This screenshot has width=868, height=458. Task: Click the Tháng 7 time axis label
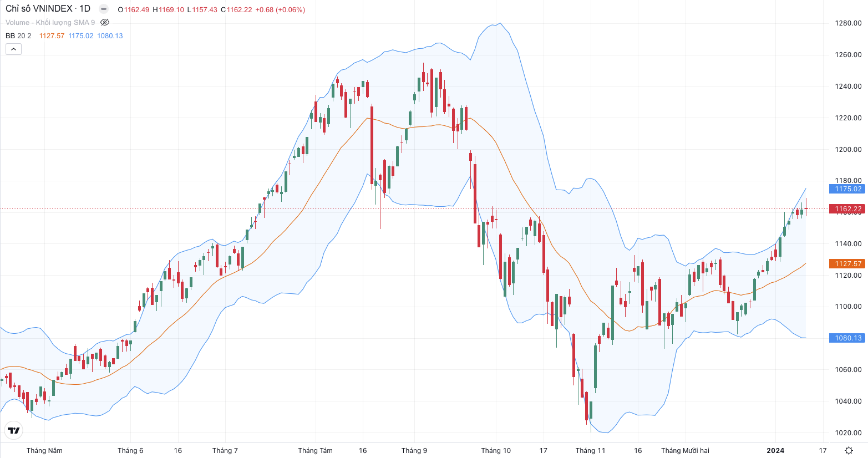[x=225, y=450]
